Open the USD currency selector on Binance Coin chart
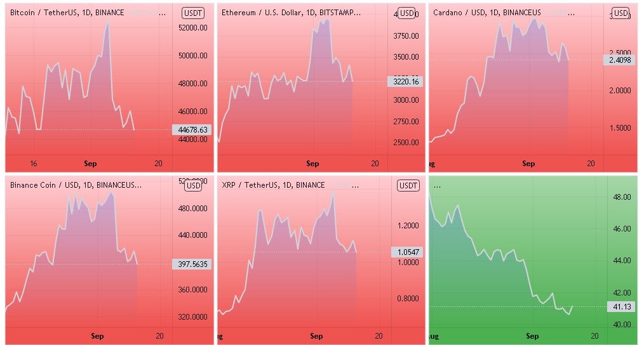644x345 pixels. pyautogui.click(x=193, y=185)
